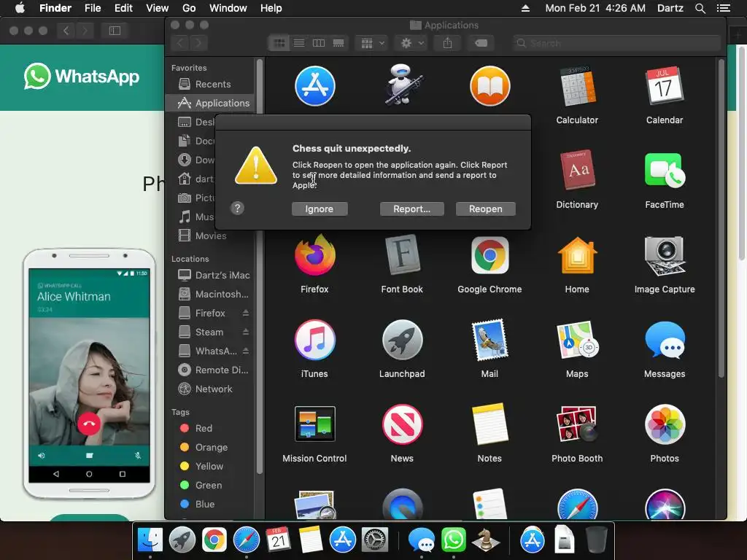This screenshot has width=747, height=560.
Task: Eject the Firefox disk image
Action: coord(246,313)
